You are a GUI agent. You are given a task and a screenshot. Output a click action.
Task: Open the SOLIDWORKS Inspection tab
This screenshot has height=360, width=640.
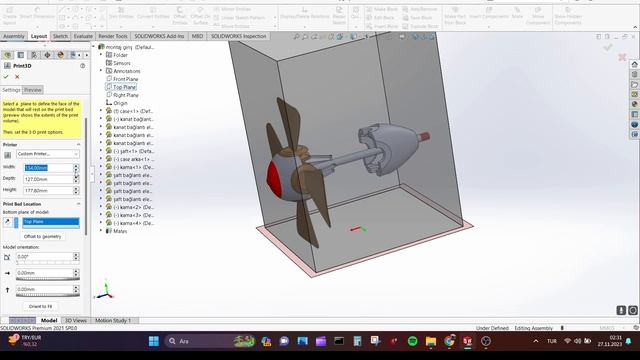click(239, 36)
